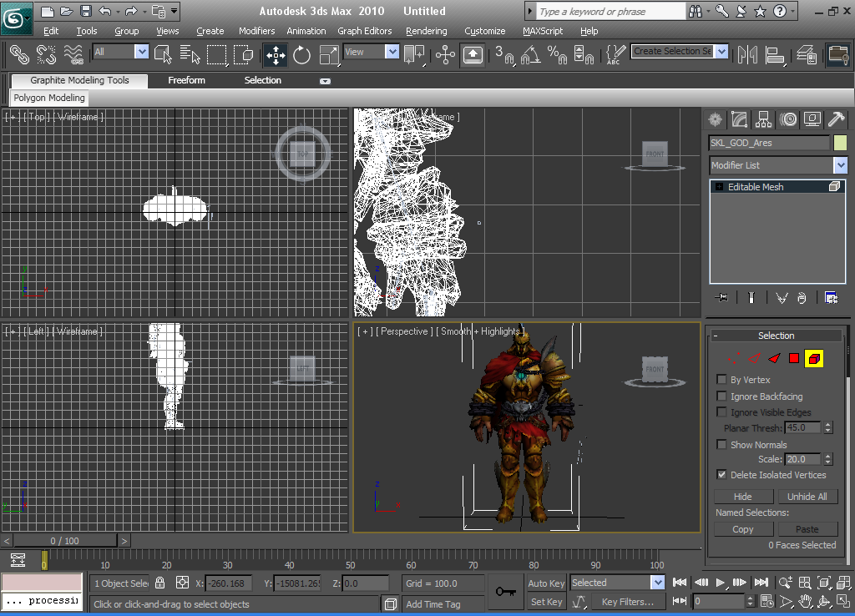Open the Display command panel tab
The image size is (855, 616).
point(812,119)
